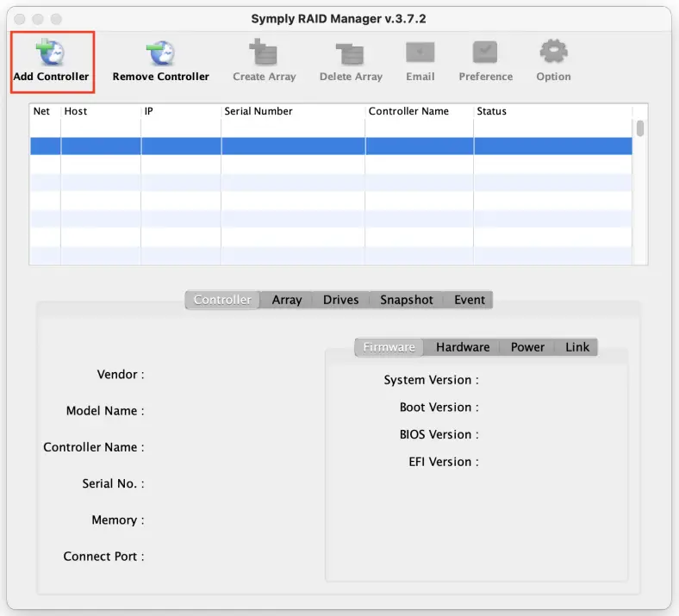Click the "Model Name :" label

(x=105, y=410)
